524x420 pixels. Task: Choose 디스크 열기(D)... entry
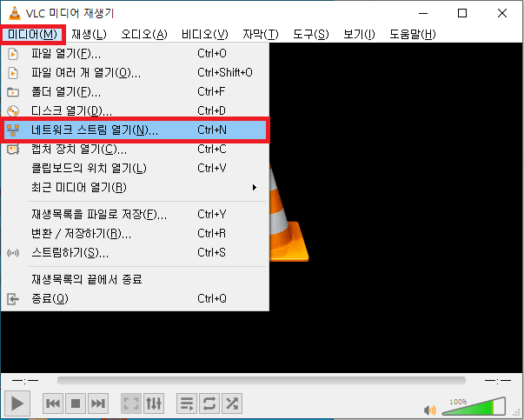coord(135,110)
